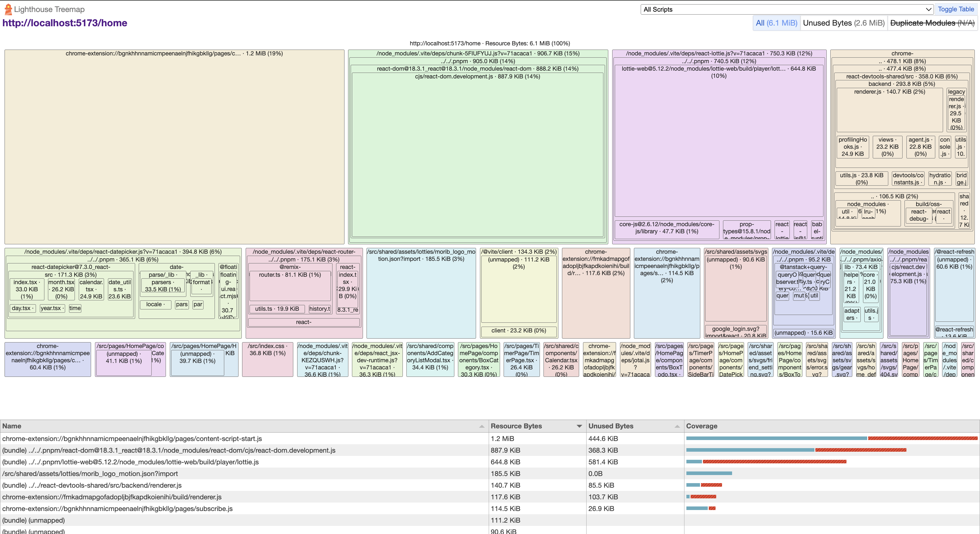Click the Toggle Table button

pyautogui.click(x=956, y=9)
